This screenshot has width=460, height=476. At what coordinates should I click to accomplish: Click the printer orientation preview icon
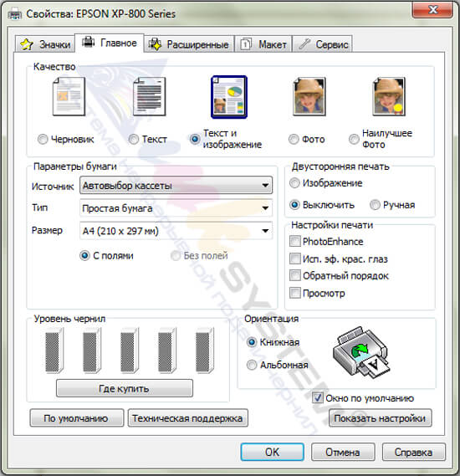361,352
